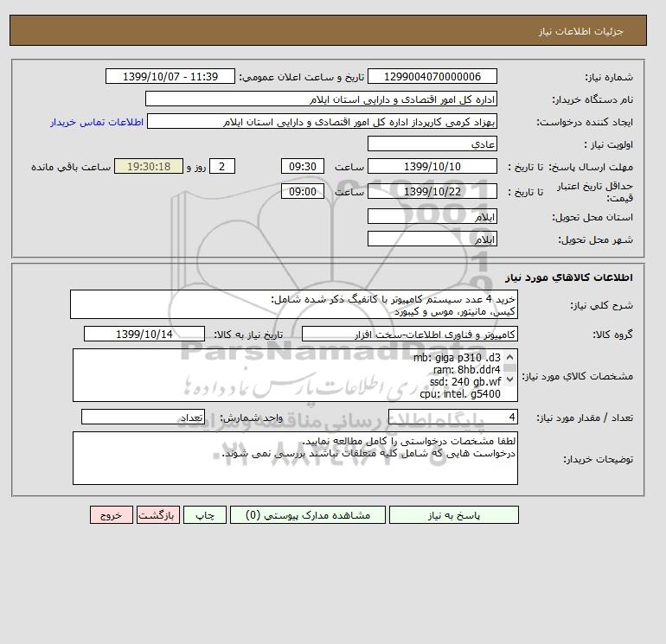Click section heading اطلاعات کالاهای مورد نیاز
This screenshot has height=644, width=666.
pyautogui.click(x=569, y=277)
